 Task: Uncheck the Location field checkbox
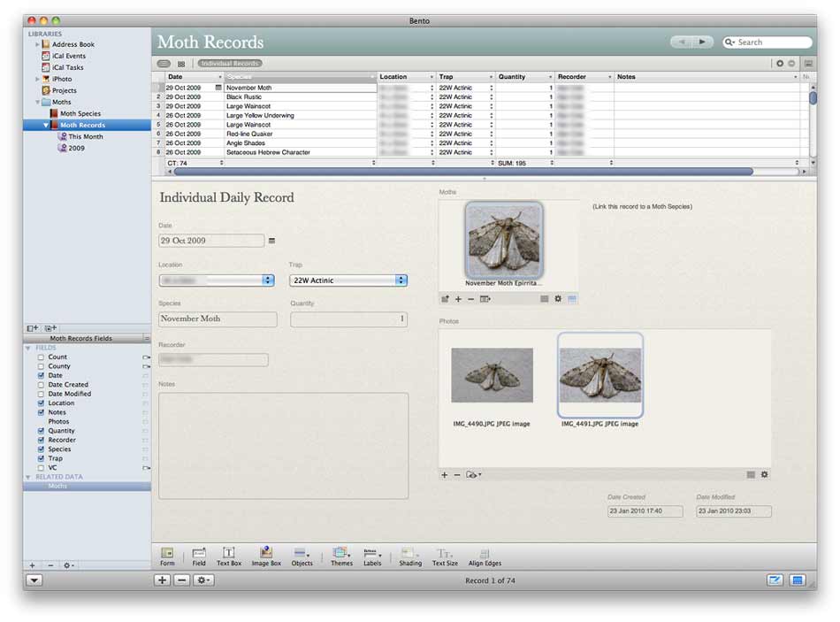41,403
